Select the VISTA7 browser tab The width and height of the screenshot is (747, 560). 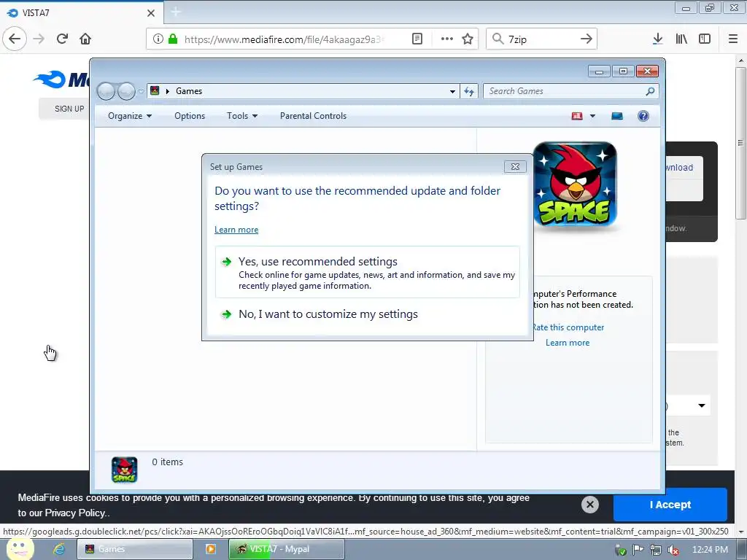(82, 13)
